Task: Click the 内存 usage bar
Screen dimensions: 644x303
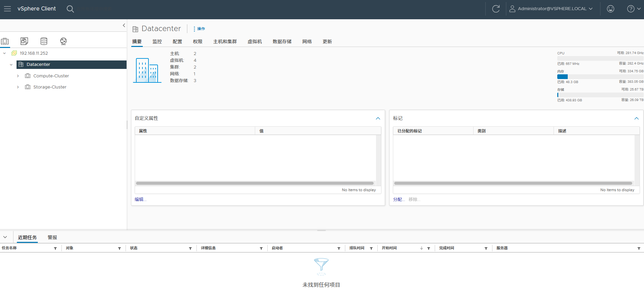Action: pyautogui.click(x=600, y=77)
